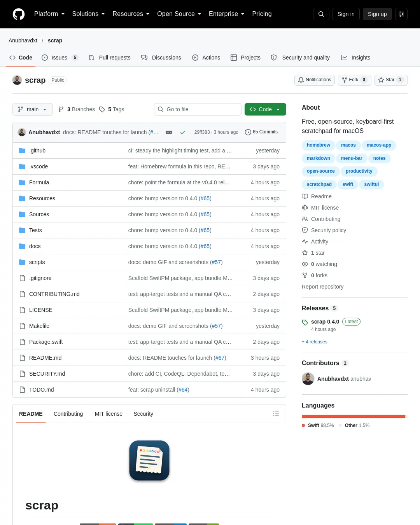Open the 3 Branches link
The image size is (420, 525).
click(77, 109)
